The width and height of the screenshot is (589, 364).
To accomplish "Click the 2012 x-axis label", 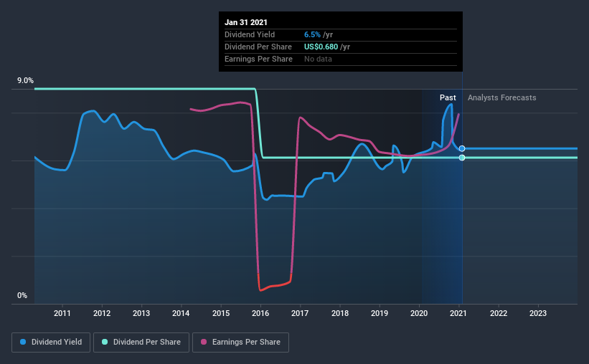I will coord(102,313).
